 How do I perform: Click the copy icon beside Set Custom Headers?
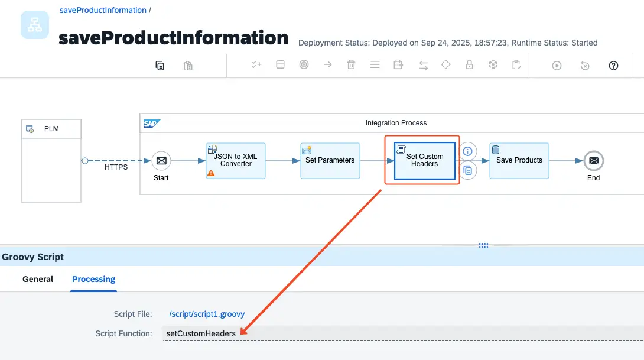[468, 171]
